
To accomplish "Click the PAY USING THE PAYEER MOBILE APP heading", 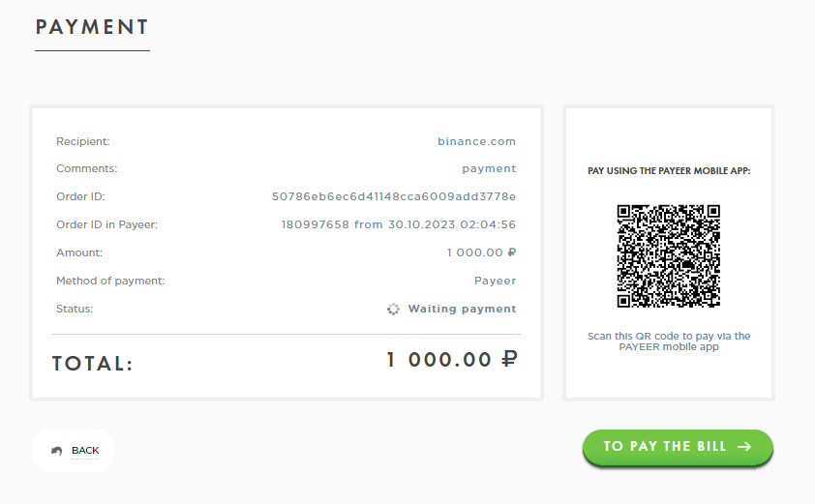I will click(x=669, y=171).
